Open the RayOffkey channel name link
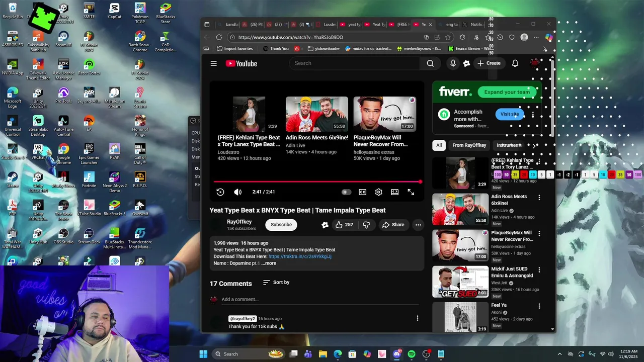The height and width of the screenshot is (362, 644). point(239,222)
